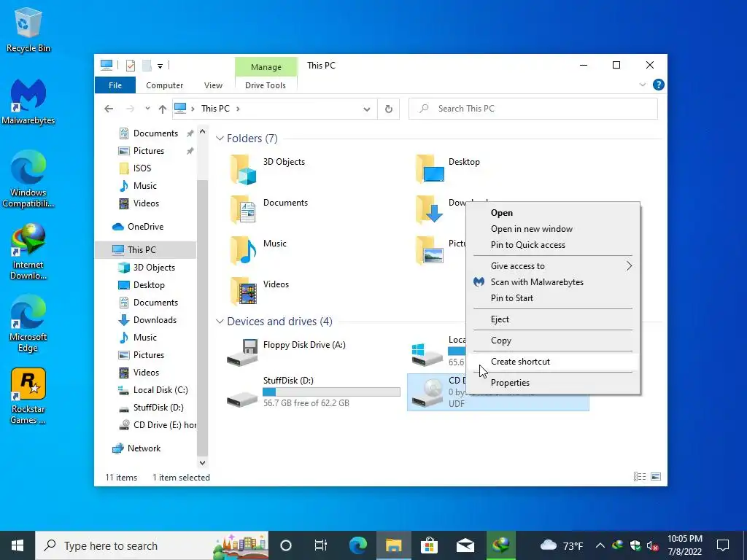Image resolution: width=747 pixels, height=560 pixels.
Task: Open the Drive Tools tab
Action: point(266,85)
